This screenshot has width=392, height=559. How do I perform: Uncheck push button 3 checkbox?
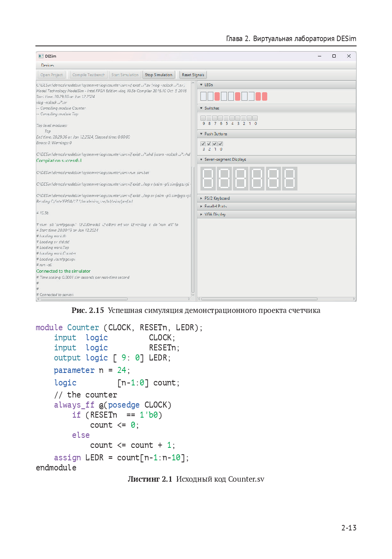pos(203,144)
